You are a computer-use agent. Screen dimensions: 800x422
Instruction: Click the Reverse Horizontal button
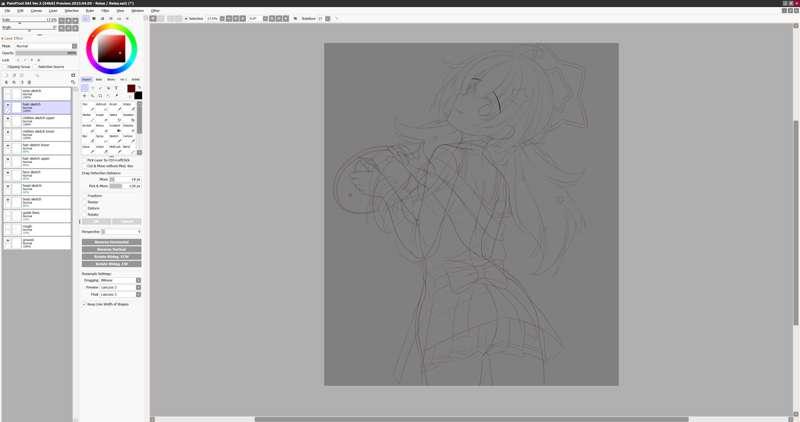112,242
